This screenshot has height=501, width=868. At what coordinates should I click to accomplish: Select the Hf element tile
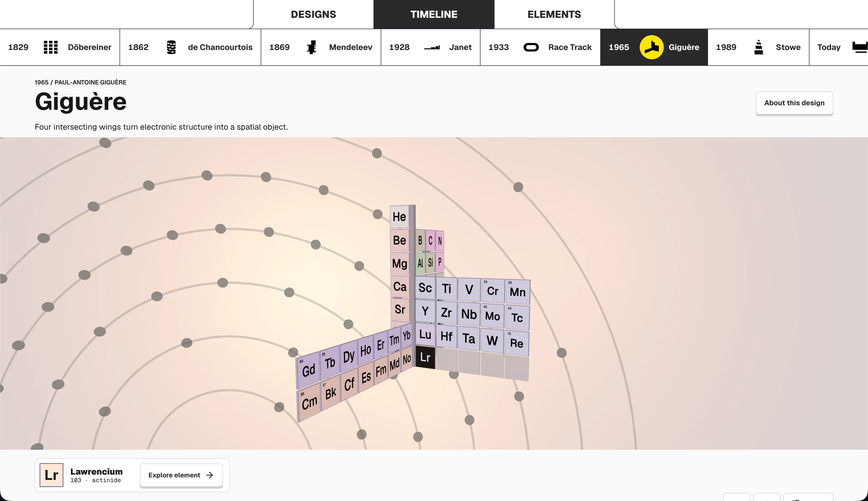pos(446,336)
